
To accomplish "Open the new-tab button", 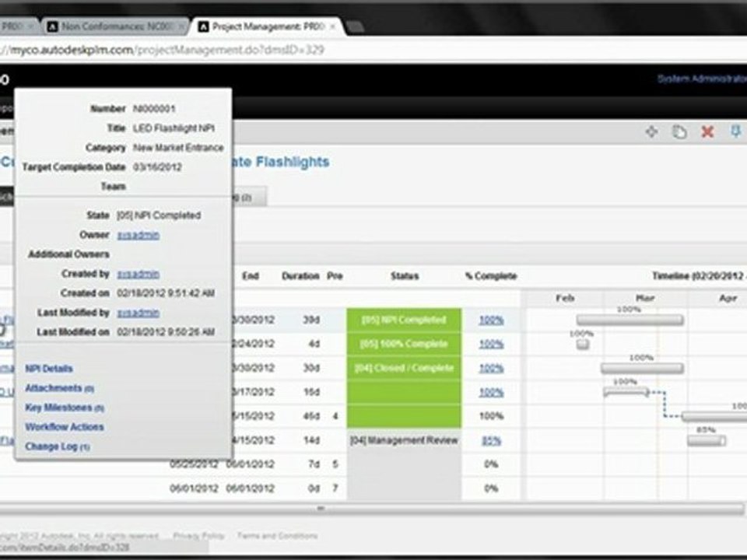I will click(355, 28).
